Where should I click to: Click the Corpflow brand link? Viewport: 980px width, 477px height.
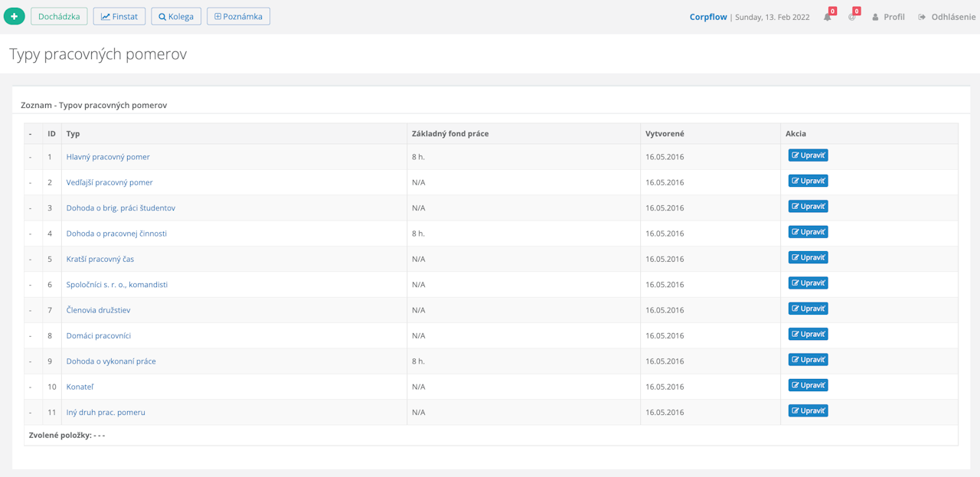point(708,17)
